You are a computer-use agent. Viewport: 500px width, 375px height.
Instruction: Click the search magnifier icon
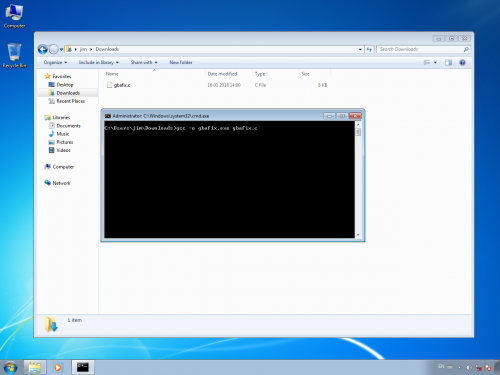click(466, 49)
